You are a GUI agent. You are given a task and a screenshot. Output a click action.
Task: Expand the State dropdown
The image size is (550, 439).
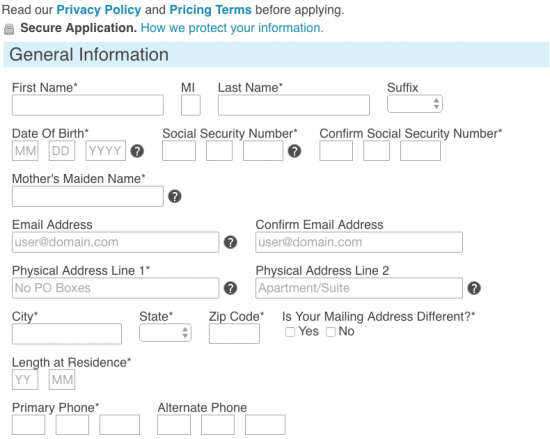[165, 332]
